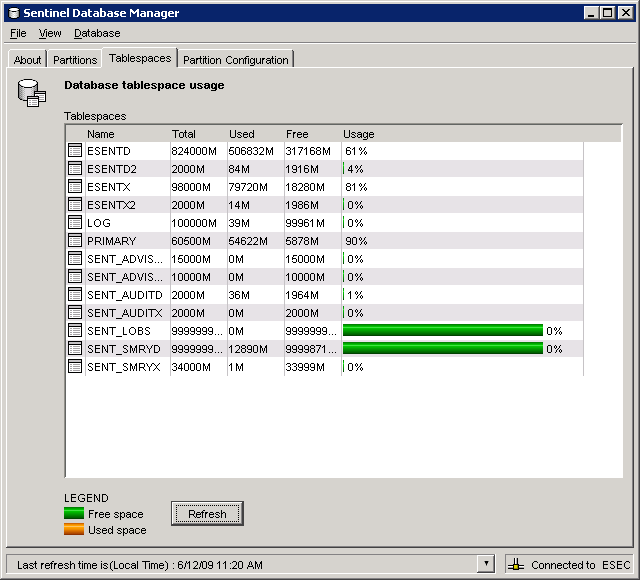Click the SENT_LOBS green usage bar

point(443,330)
